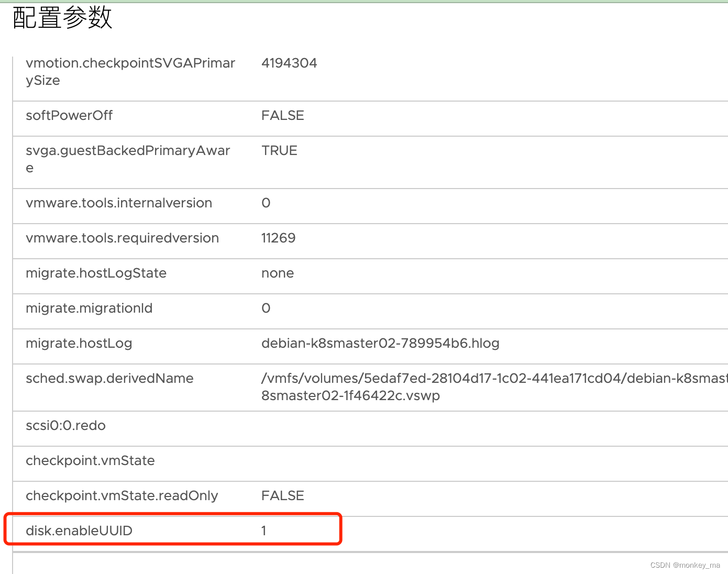Screen dimensions: 728x574
Task: Click the TRUE value
Action: [x=279, y=150]
